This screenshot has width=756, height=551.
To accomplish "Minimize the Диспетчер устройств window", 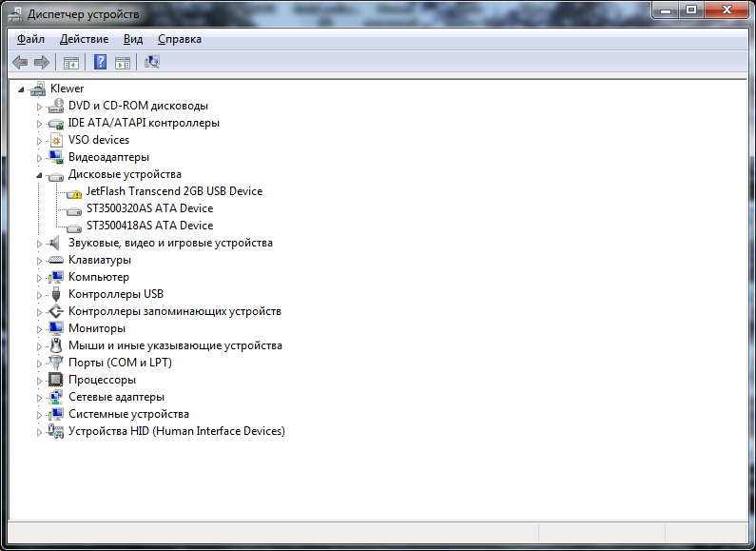I will tap(666, 10).
